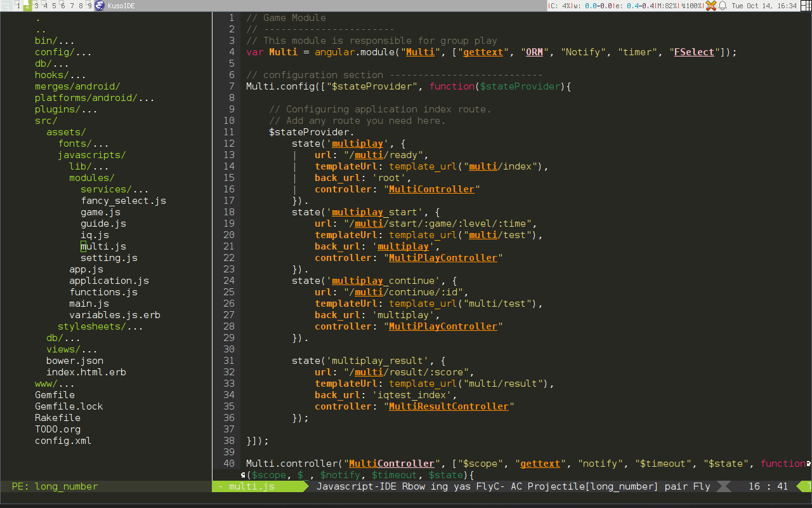Click the PE: long_number mode line
Viewport: 812px width, 508px height.
tap(55, 486)
